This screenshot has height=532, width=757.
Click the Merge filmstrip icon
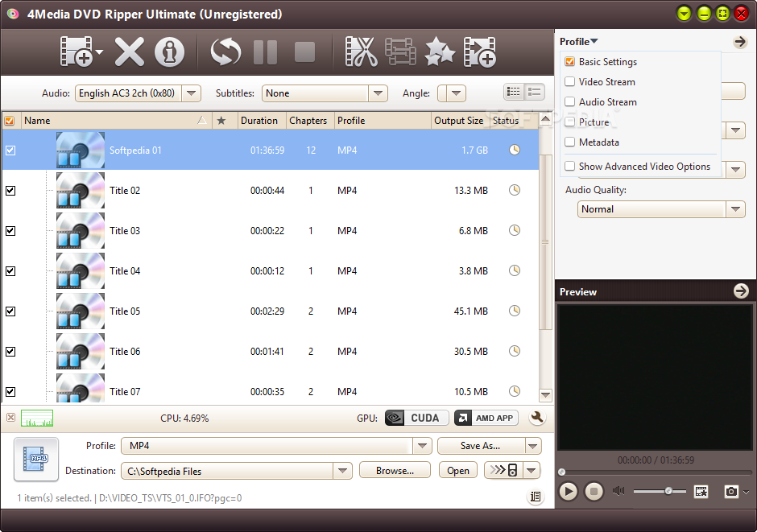(x=400, y=52)
